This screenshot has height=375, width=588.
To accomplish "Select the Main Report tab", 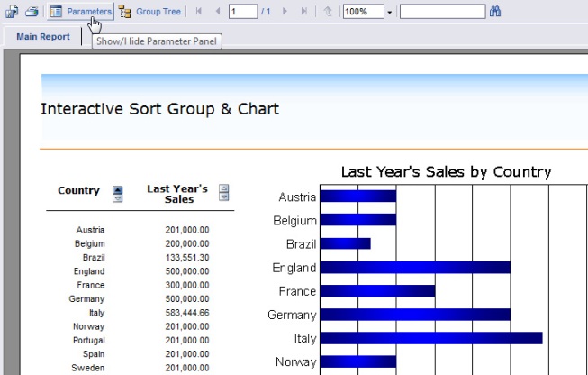I will click(x=43, y=37).
